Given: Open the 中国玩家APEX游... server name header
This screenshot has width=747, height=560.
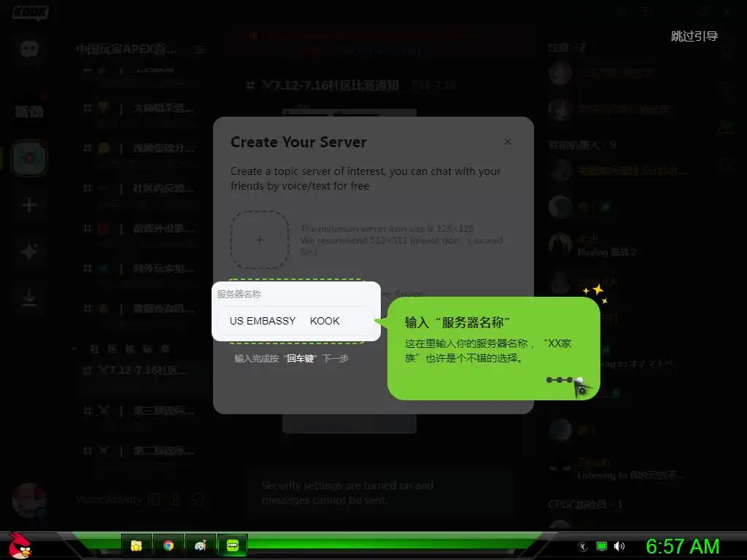Looking at the screenshot, I should click(x=127, y=49).
